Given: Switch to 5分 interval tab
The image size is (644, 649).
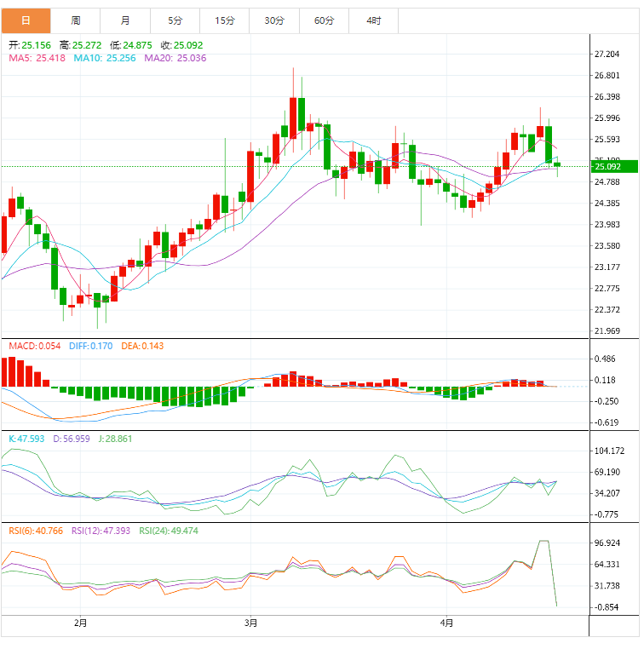Looking at the screenshot, I should (x=175, y=20).
